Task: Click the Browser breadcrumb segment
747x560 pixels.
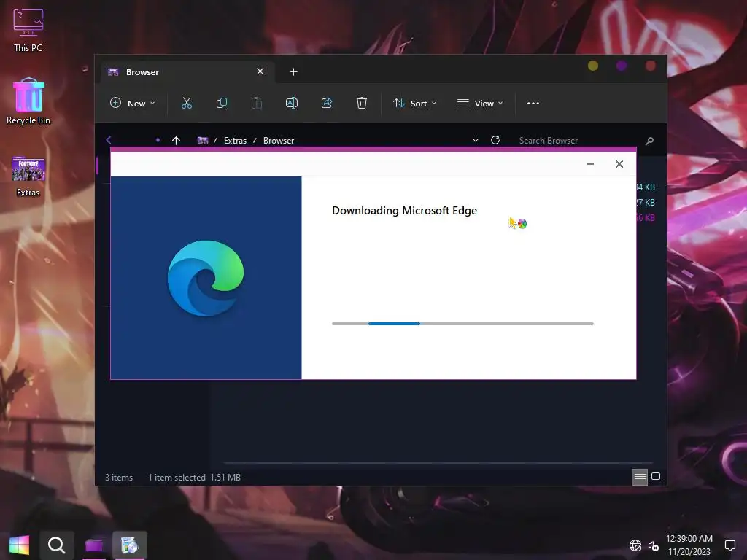Action: 279,141
